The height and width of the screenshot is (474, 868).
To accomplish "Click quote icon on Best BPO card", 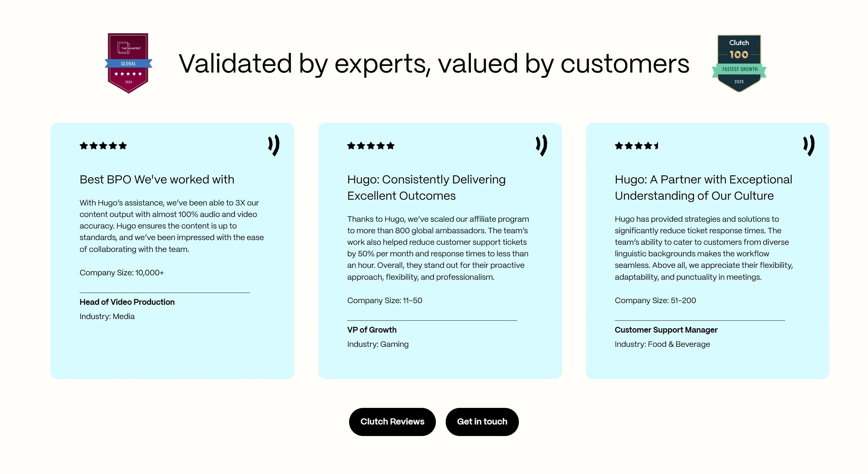I will coord(274,145).
